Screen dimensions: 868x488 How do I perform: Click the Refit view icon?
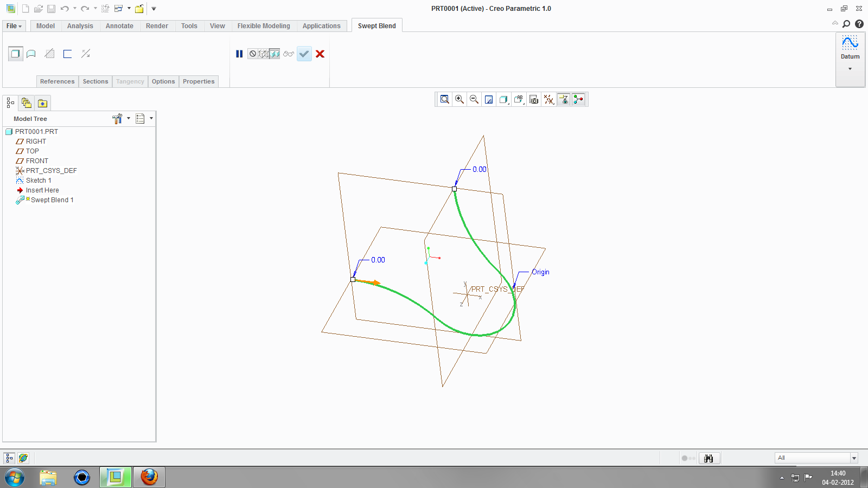(x=445, y=99)
